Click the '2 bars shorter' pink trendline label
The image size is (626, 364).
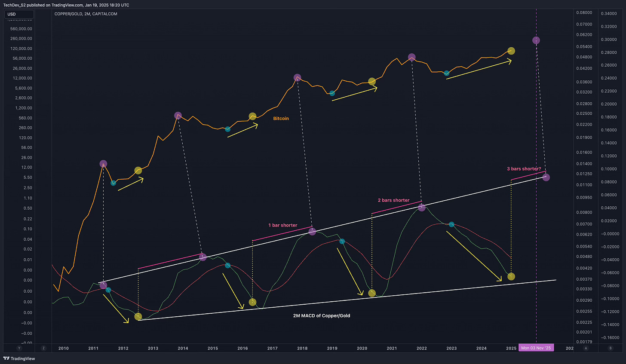tap(393, 200)
